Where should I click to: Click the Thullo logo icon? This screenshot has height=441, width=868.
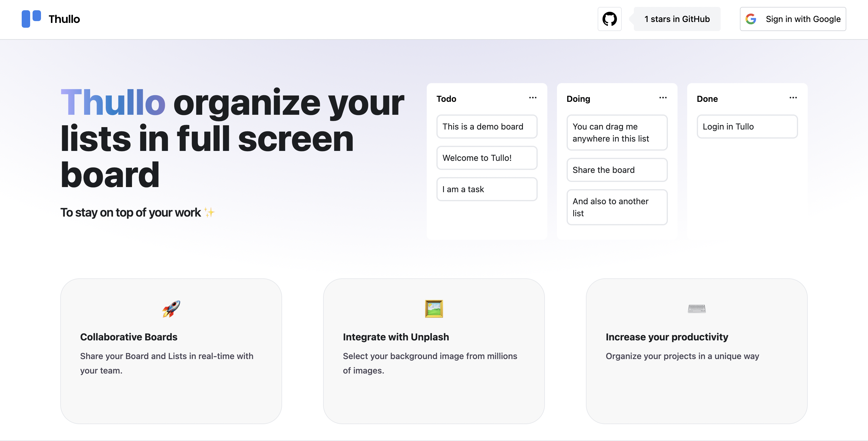click(x=31, y=19)
